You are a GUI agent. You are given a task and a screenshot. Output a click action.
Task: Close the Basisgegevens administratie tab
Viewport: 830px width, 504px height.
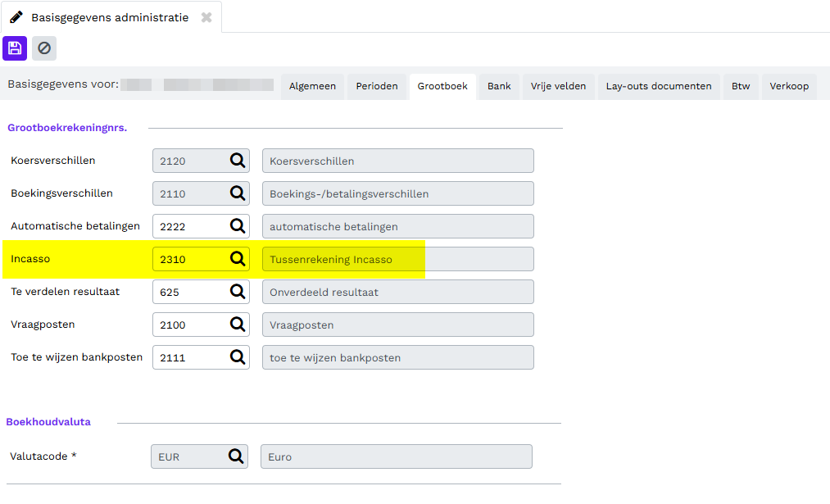tap(206, 17)
